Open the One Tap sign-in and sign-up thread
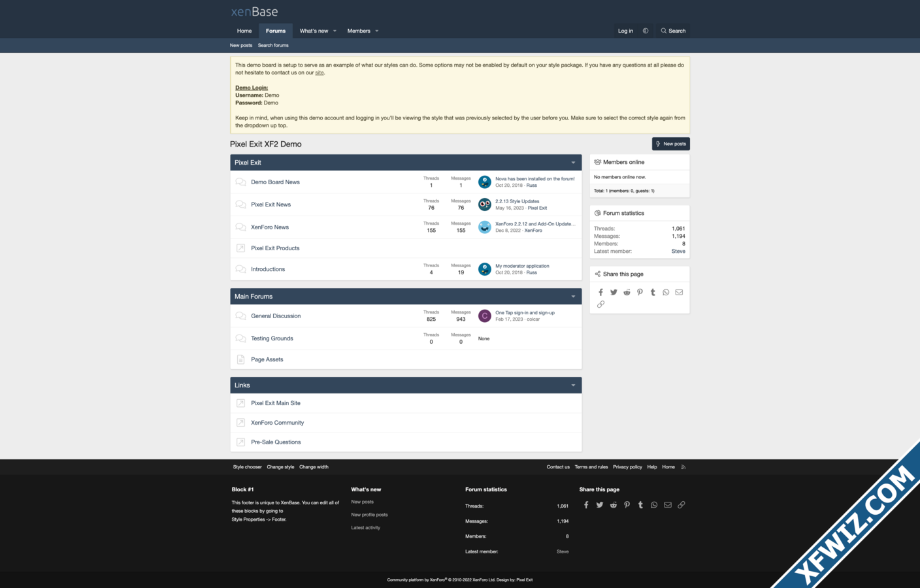The height and width of the screenshot is (588, 920). click(525, 313)
